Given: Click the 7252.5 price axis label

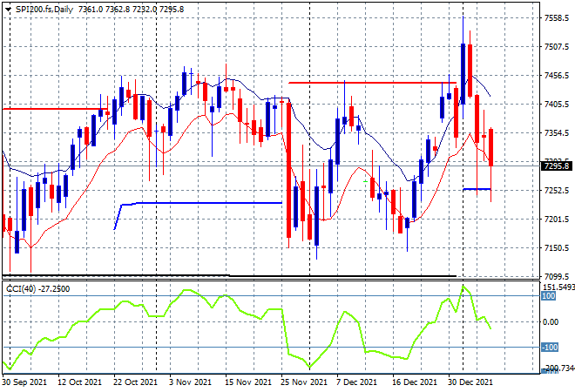Looking at the screenshot, I should (x=557, y=190).
